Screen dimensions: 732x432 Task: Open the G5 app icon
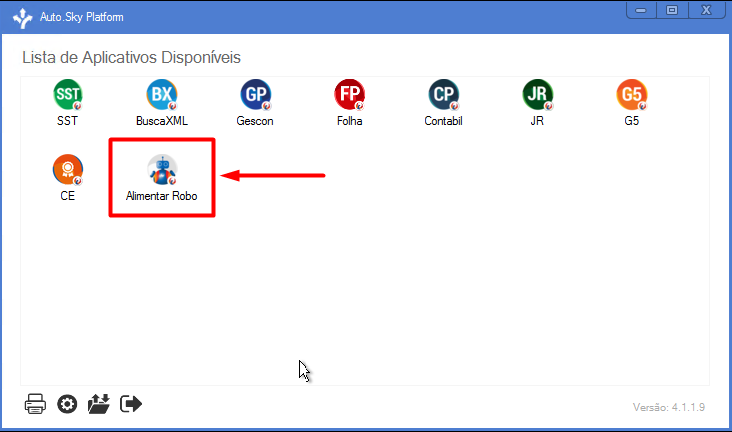tap(632, 94)
